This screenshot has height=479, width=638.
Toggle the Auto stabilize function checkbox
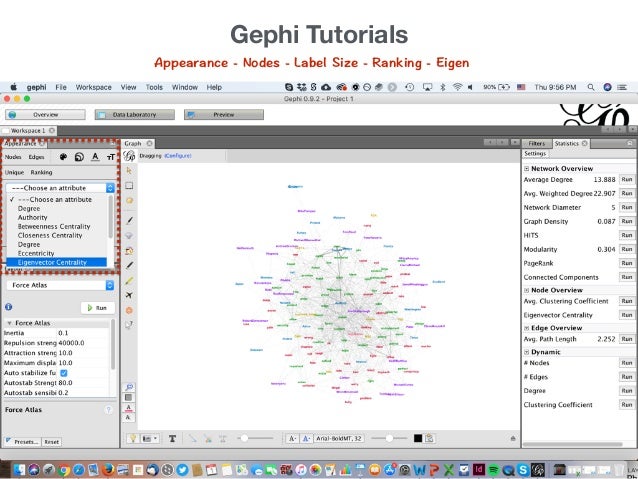(64, 373)
